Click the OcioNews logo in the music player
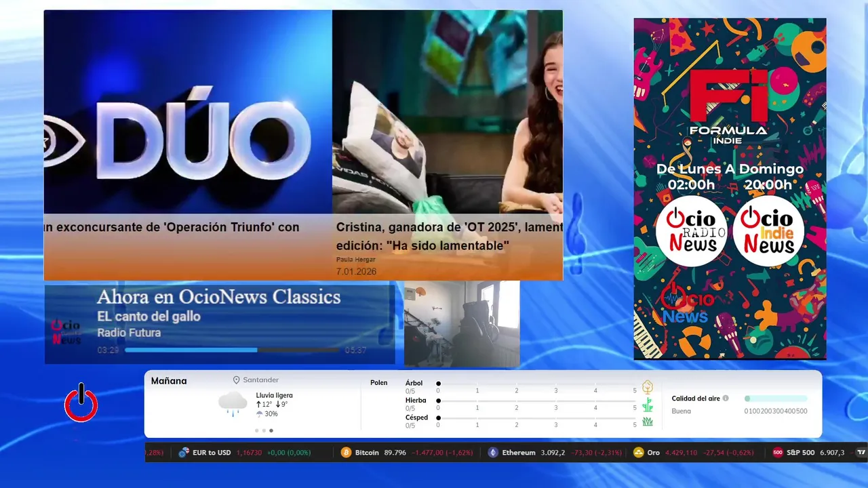This screenshot has width=868, height=488. tap(66, 332)
